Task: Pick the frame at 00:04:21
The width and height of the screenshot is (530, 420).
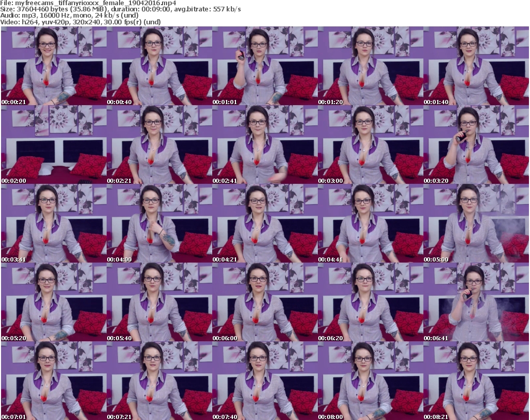Action: [265, 224]
